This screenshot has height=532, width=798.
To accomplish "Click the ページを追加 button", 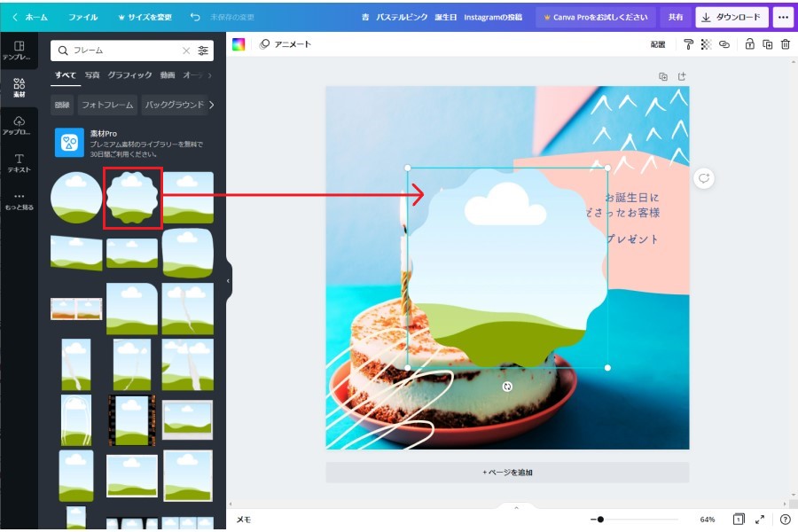I will (507, 473).
